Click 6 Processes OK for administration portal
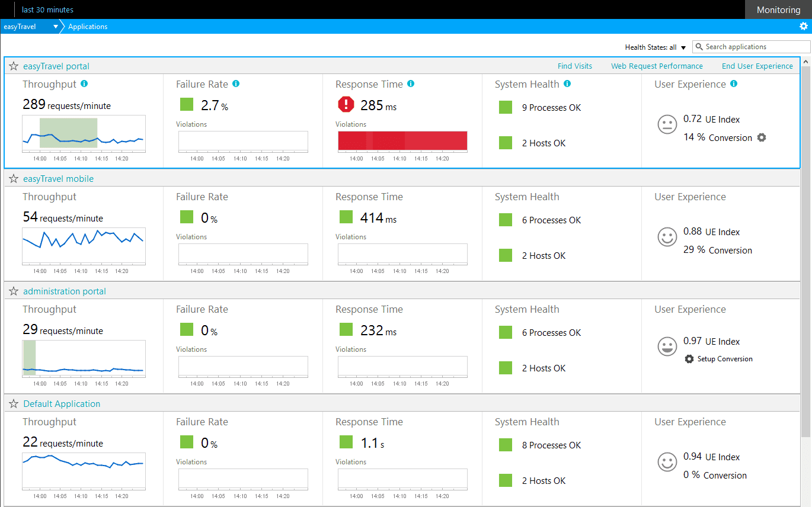Screen dimensions: 812x507 pos(551,333)
